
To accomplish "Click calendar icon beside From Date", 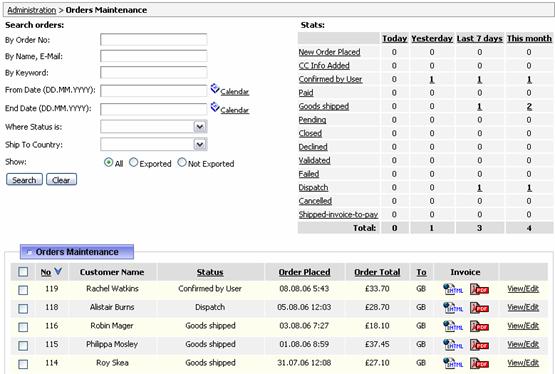I will tap(214, 88).
